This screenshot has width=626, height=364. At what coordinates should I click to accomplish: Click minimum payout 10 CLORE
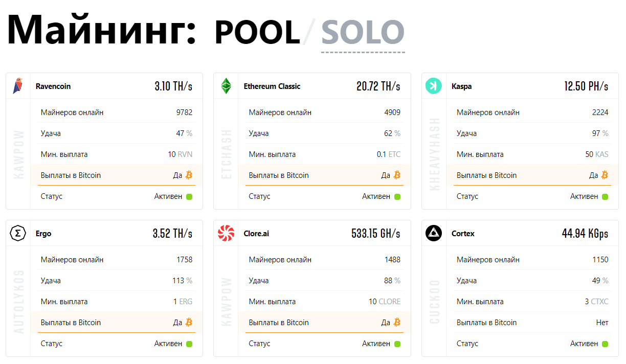385,302
